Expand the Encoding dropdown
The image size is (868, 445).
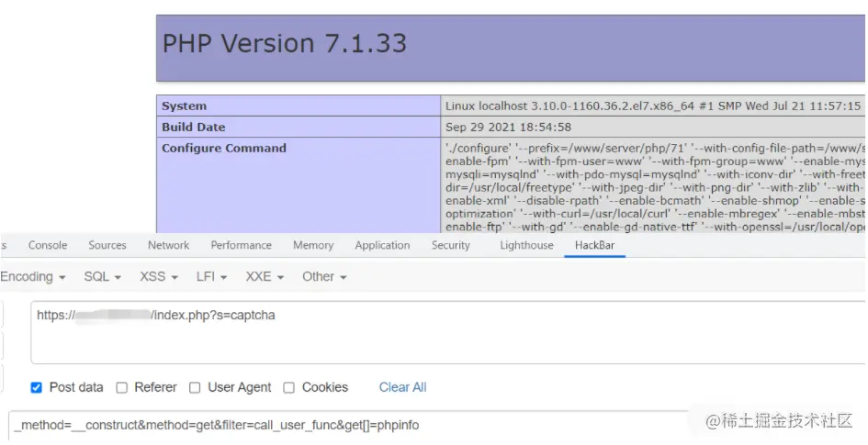(x=33, y=277)
